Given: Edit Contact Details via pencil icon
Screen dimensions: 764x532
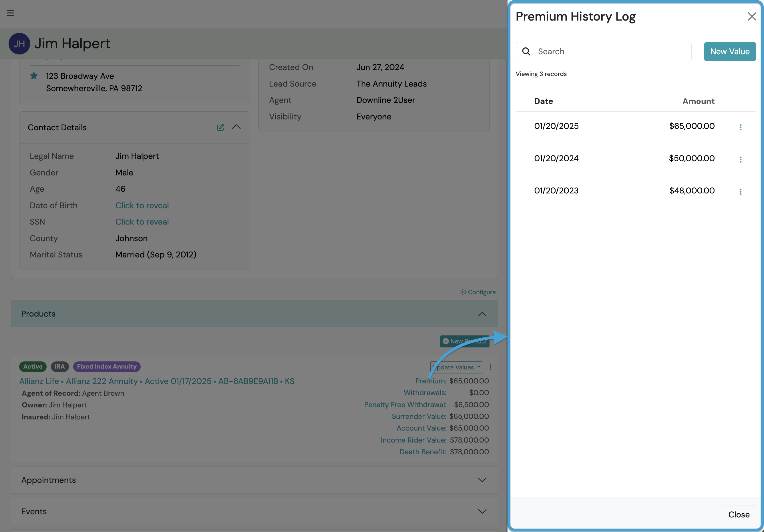Looking at the screenshot, I should (221, 127).
